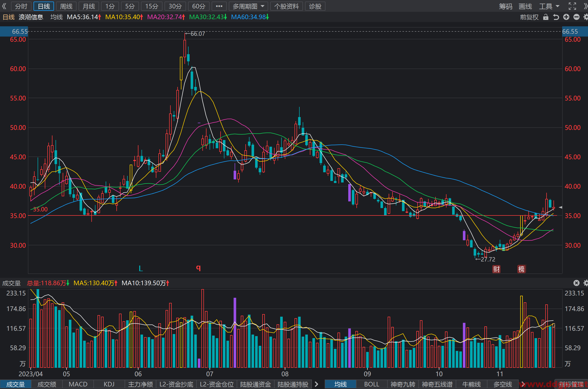The height and width of the screenshot is (389, 588).
Task: Click MA5:36.14 moving average label
Action: click(84, 17)
